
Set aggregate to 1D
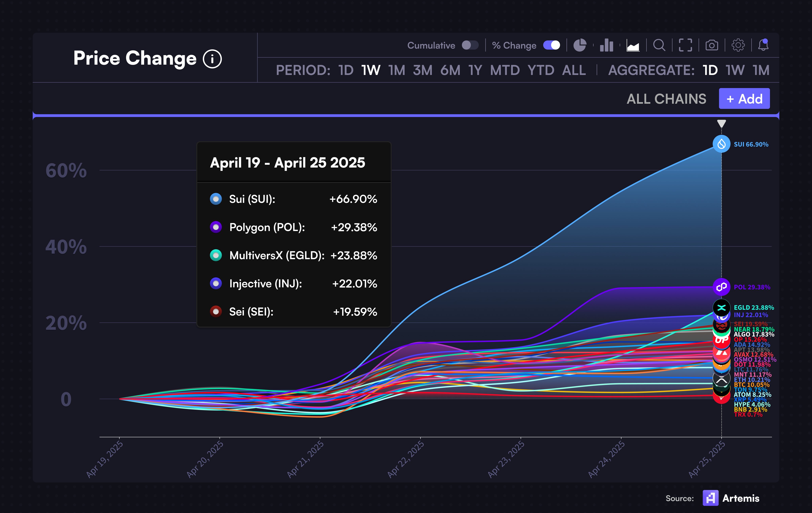pos(710,70)
